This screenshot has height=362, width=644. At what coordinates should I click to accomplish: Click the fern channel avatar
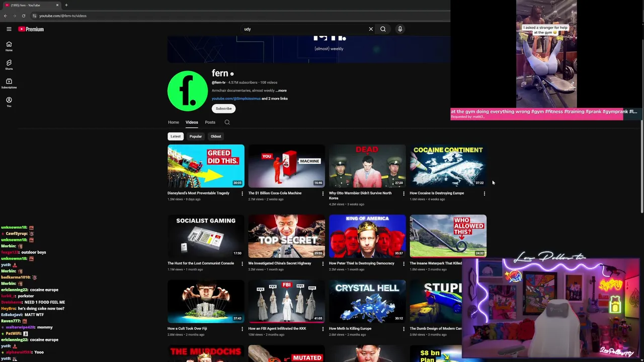click(x=188, y=91)
